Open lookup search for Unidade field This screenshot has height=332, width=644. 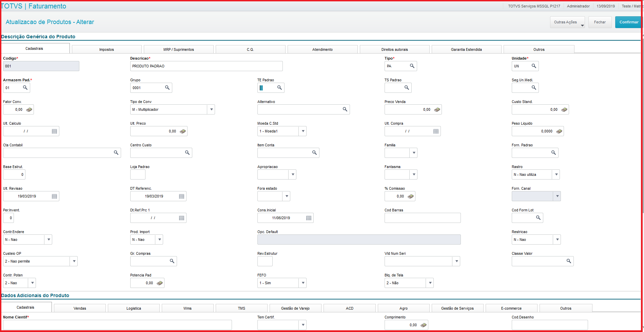[534, 66]
